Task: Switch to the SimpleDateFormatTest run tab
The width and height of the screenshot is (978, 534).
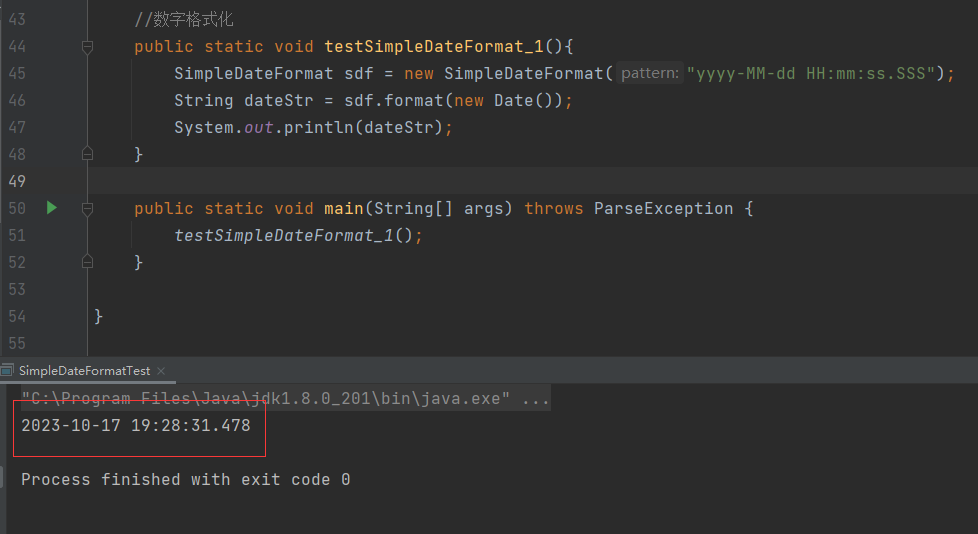Action: (84, 371)
